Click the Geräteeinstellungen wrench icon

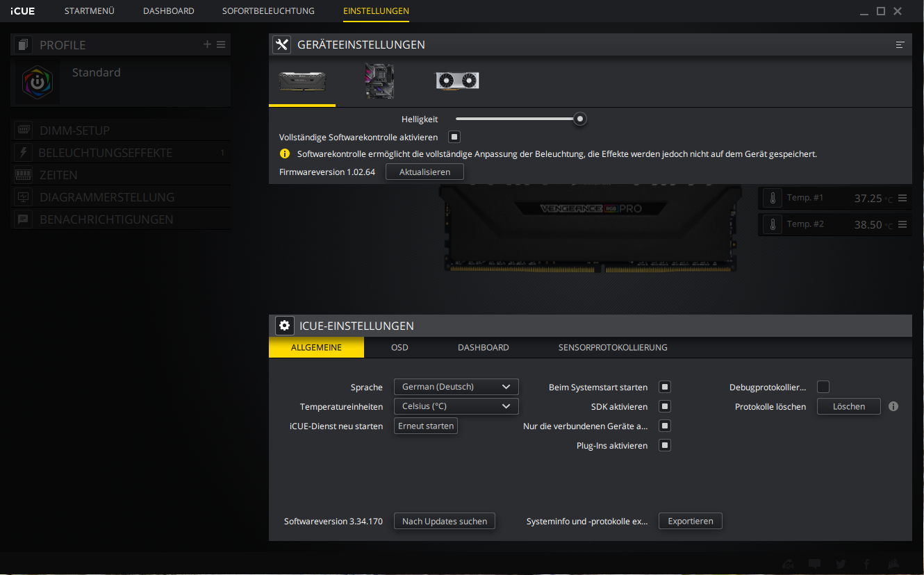(x=281, y=44)
